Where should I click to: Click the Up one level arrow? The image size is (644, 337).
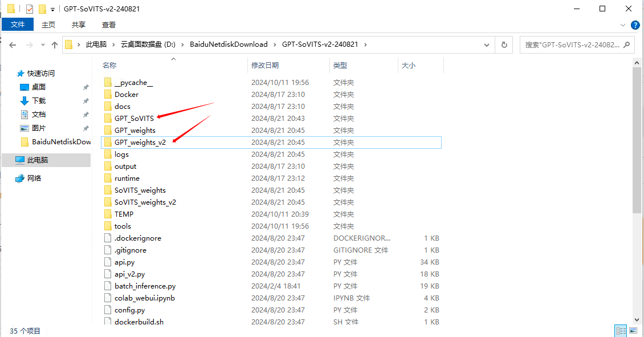[x=55, y=44]
